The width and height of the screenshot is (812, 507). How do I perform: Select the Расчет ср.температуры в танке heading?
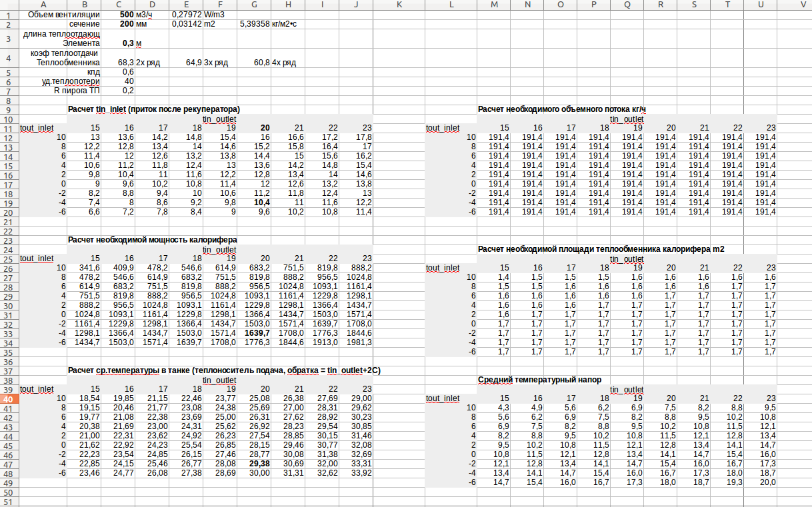point(224,370)
